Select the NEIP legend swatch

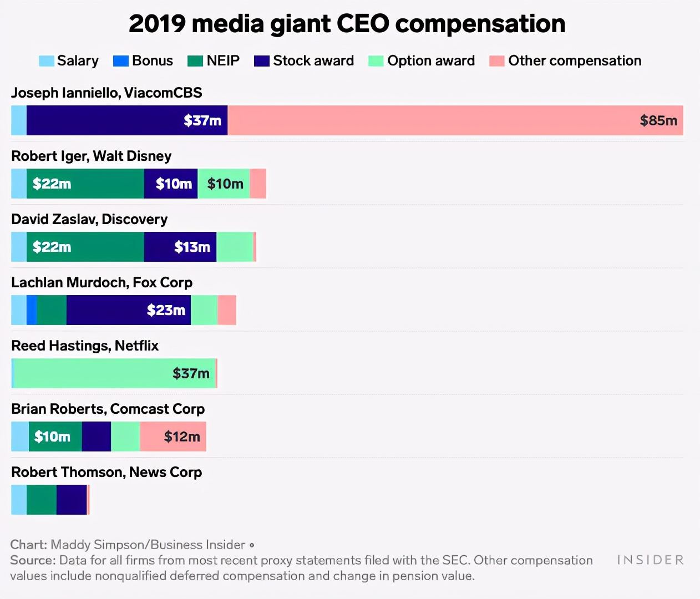(195, 61)
